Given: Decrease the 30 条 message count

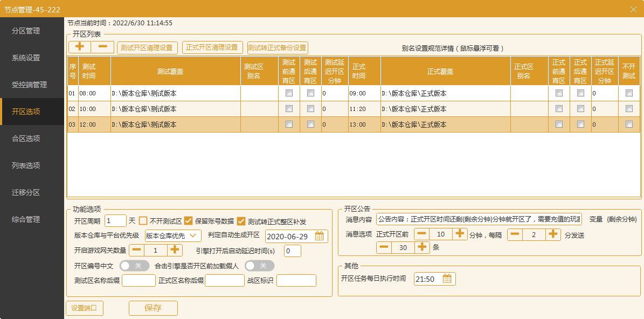Looking at the screenshot, I should point(384,247).
